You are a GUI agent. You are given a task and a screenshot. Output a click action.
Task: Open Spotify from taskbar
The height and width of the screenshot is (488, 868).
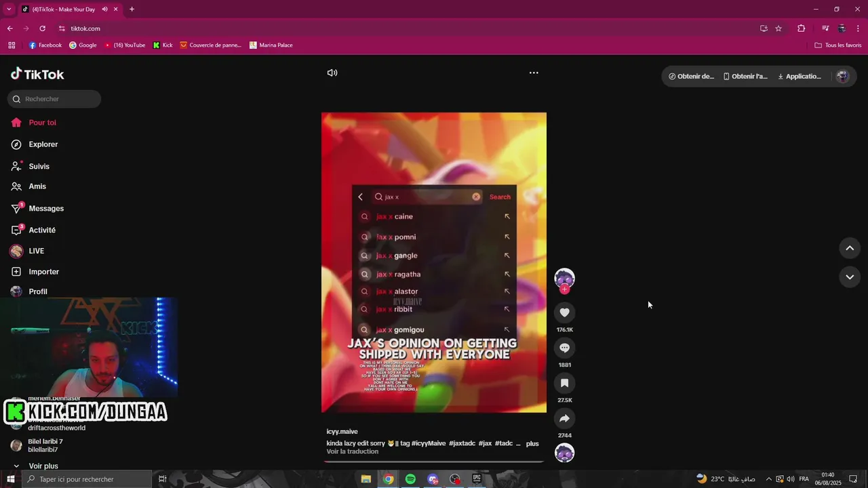click(410, 479)
